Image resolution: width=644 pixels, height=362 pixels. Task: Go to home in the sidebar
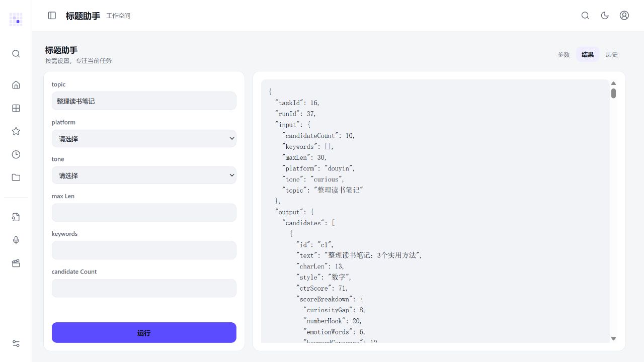pyautogui.click(x=16, y=85)
